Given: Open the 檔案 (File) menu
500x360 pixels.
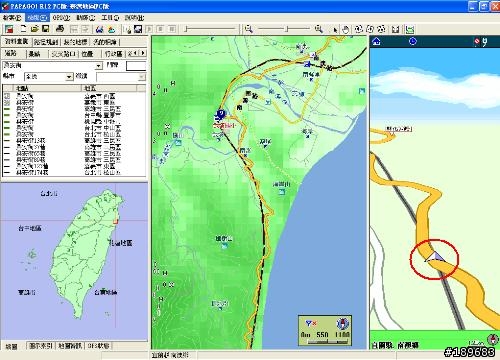Looking at the screenshot, I should pos(12,18).
